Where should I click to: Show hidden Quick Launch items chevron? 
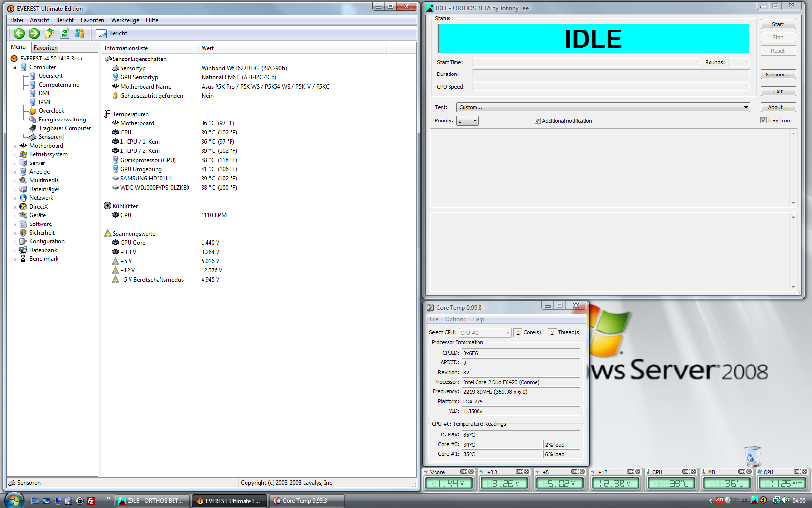pyautogui.click(x=108, y=498)
